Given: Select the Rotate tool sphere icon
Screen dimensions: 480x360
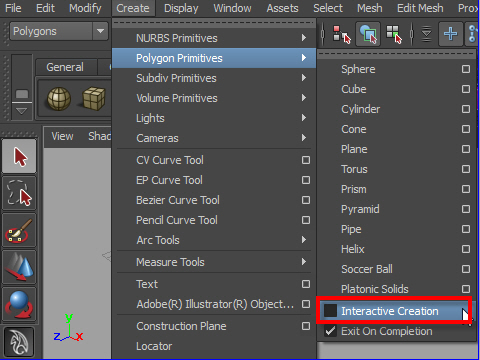Looking at the screenshot, I should (19, 304).
